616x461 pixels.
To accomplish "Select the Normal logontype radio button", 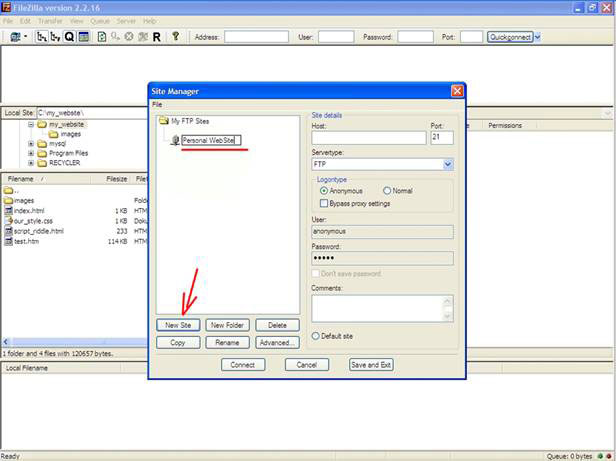I will (387, 191).
